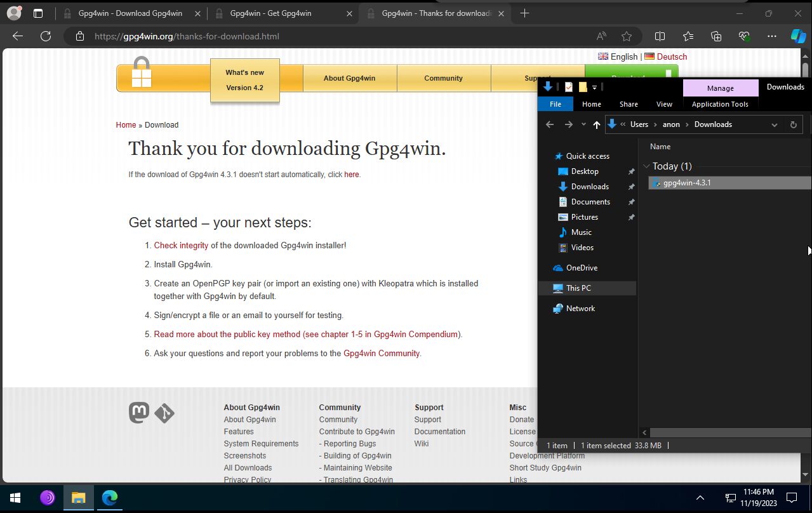The height and width of the screenshot is (513, 812).
Task: Open Edge split screen view
Action: point(660,36)
